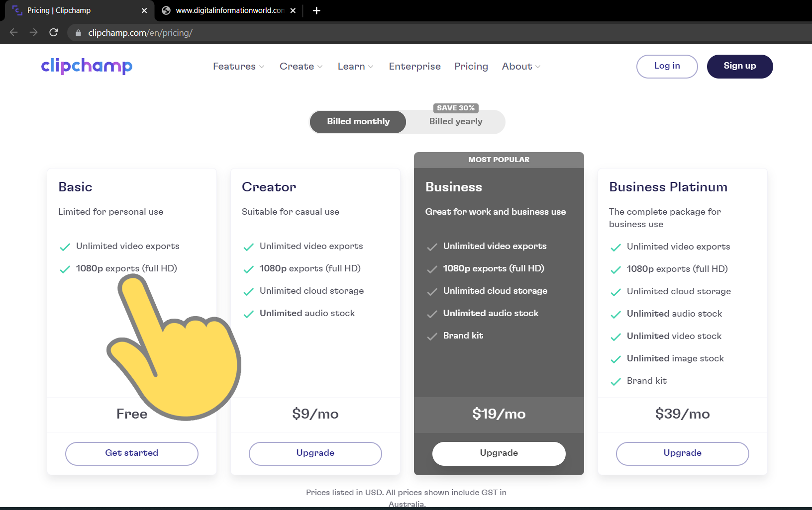This screenshot has height=510, width=812.
Task: Click checkmark beside Platinum Unlimited video stock
Action: (615, 337)
